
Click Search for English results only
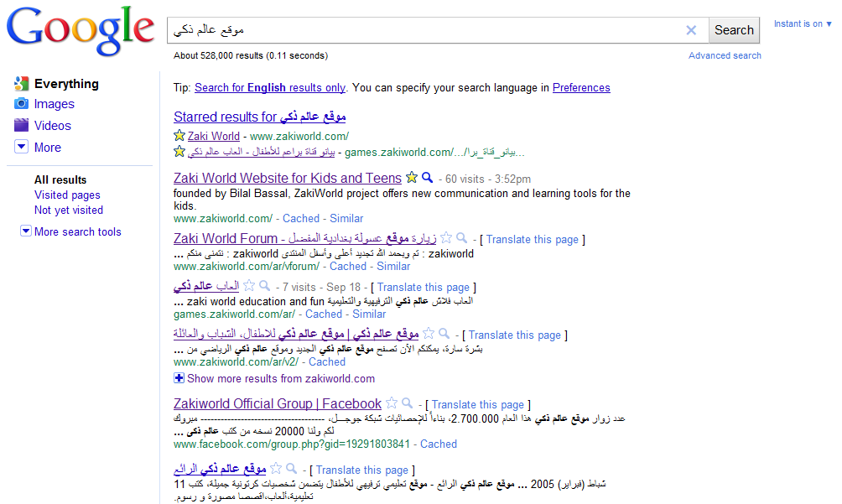coord(269,87)
